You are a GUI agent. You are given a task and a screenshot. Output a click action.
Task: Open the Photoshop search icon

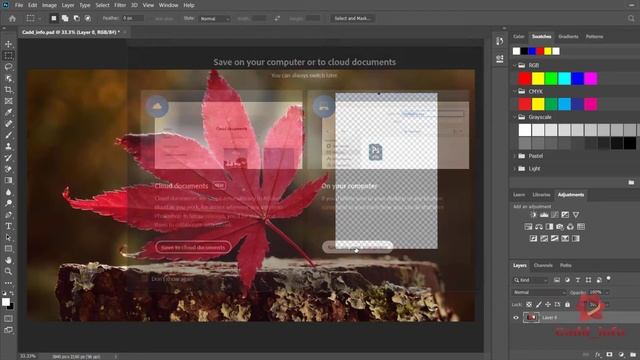[631, 18]
